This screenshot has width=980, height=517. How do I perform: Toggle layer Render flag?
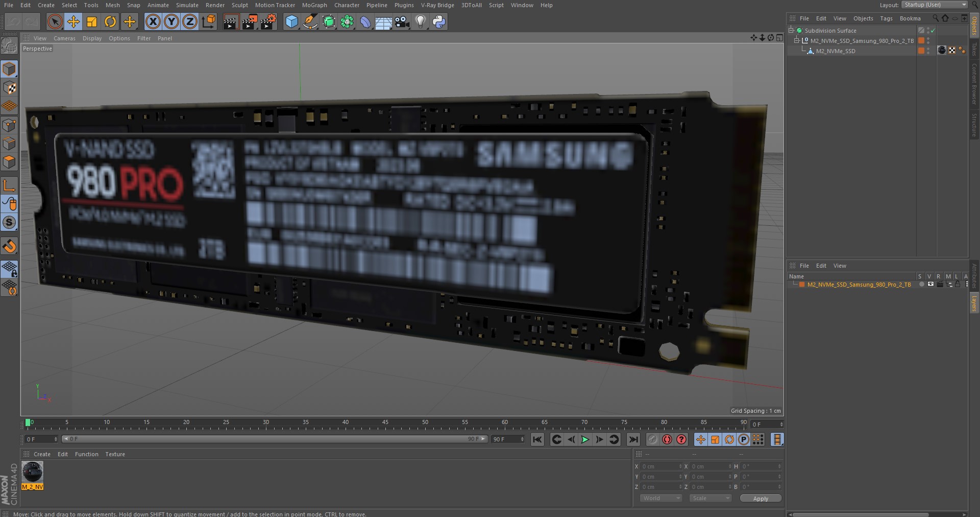pos(940,285)
